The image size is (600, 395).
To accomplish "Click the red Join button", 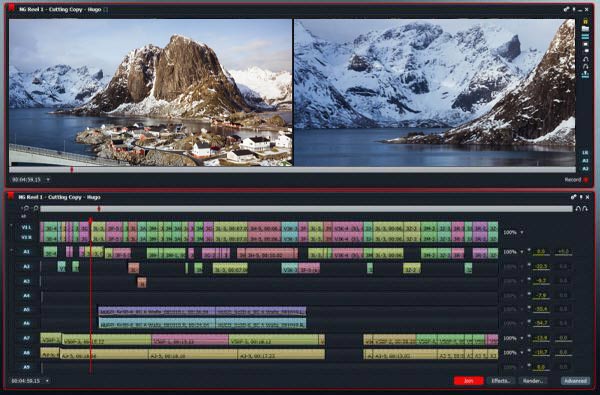I will click(468, 381).
